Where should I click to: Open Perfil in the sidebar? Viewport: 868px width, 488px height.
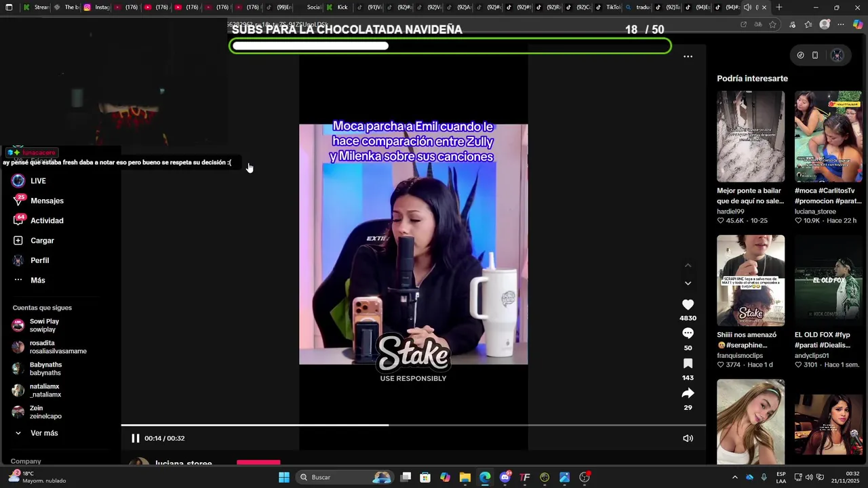(39, 260)
